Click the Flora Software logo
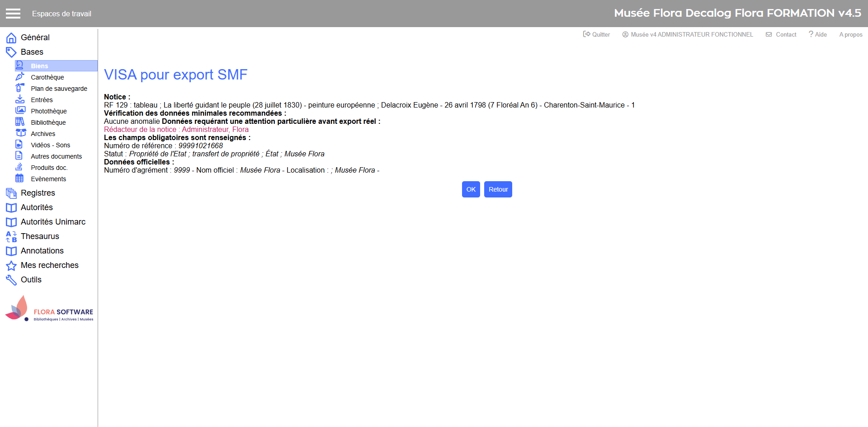This screenshot has width=868, height=427. 49,309
